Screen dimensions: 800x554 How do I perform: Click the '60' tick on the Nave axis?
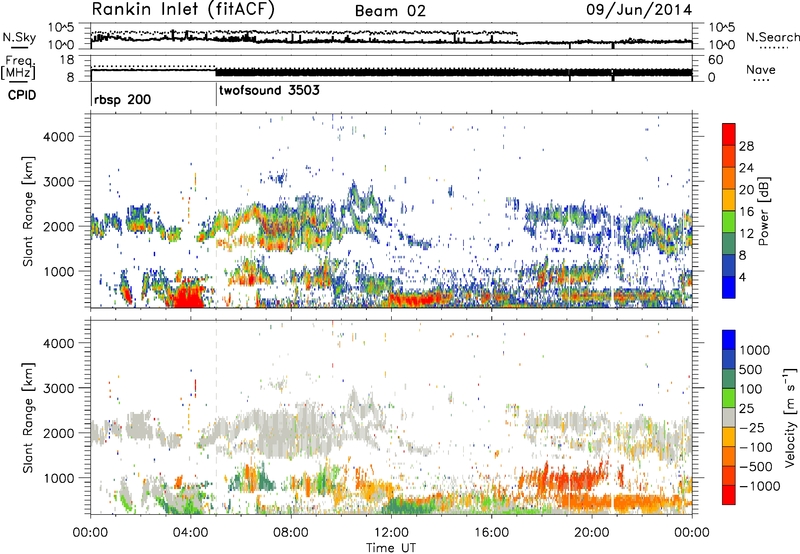click(715, 60)
